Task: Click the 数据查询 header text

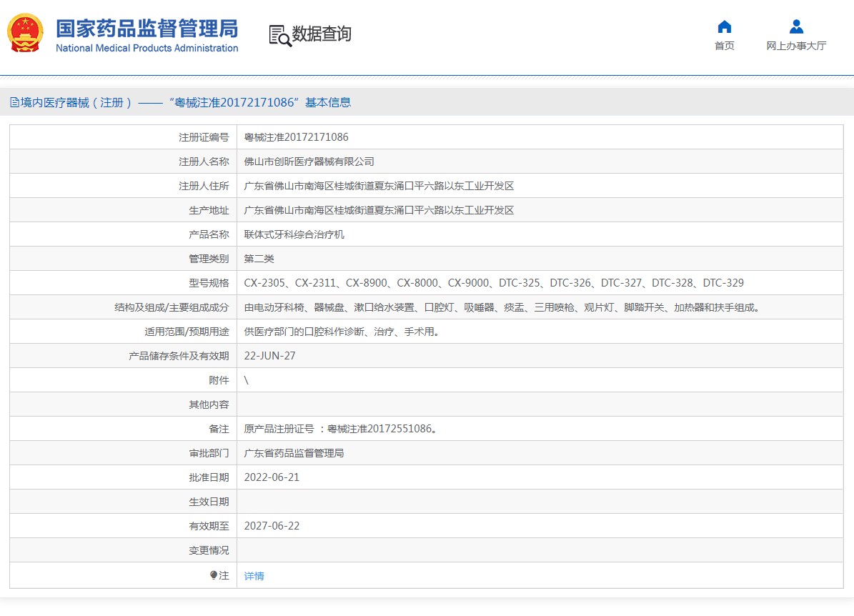Action: (x=322, y=34)
